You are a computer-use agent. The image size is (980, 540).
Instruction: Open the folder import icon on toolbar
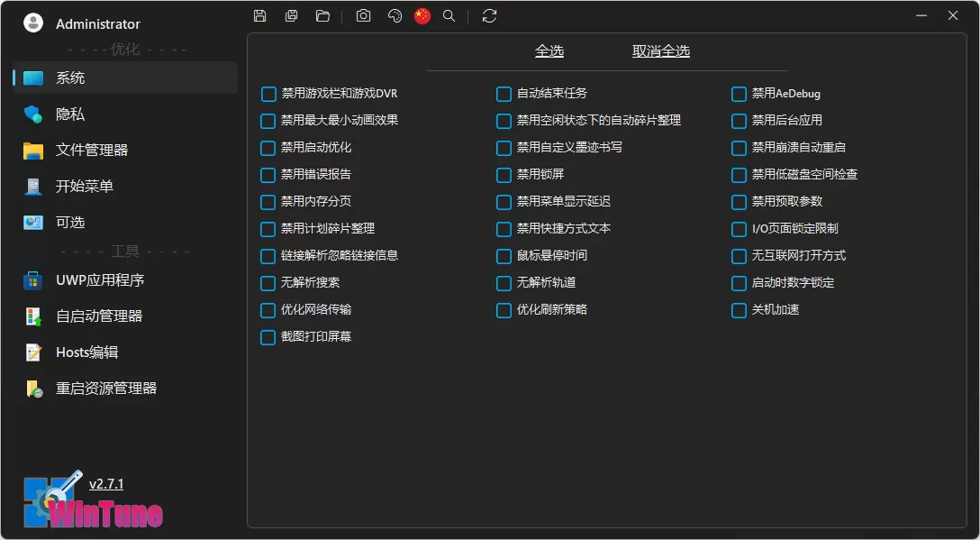pos(322,15)
